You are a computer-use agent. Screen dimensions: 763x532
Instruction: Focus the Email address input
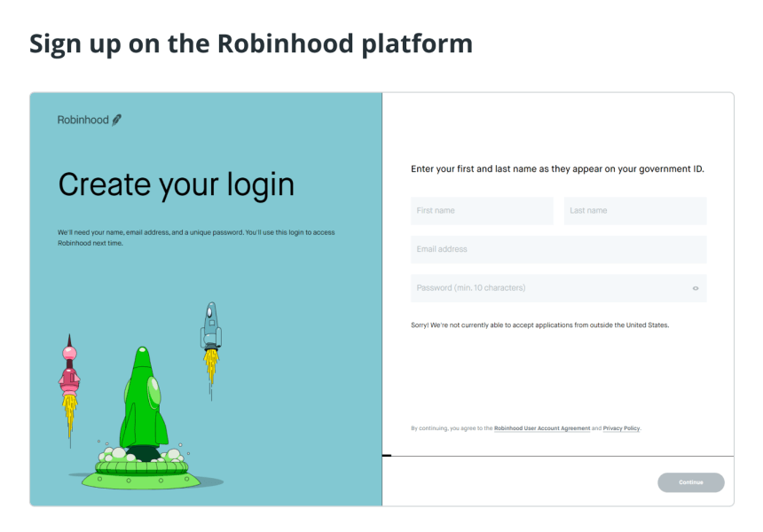pyautogui.click(x=559, y=249)
